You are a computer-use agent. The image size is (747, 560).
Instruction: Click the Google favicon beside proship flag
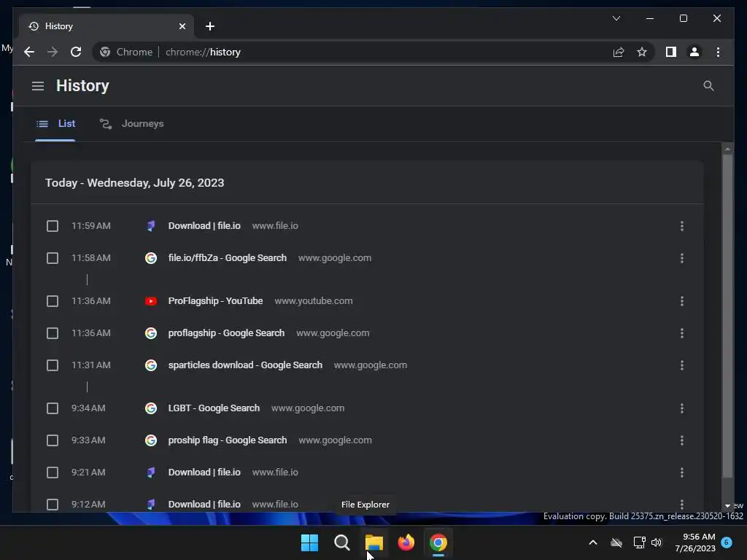click(x=150, y=440)
